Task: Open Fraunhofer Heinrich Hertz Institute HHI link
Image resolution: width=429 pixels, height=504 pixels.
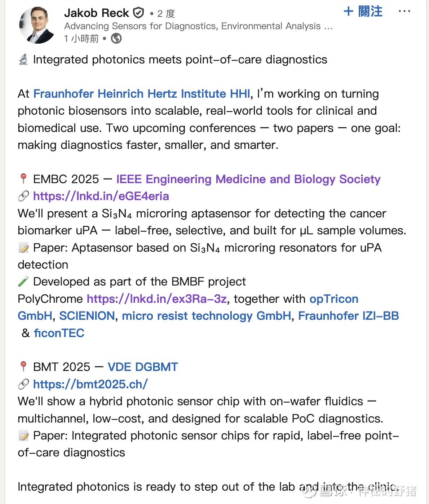Action: coord(142,94)
